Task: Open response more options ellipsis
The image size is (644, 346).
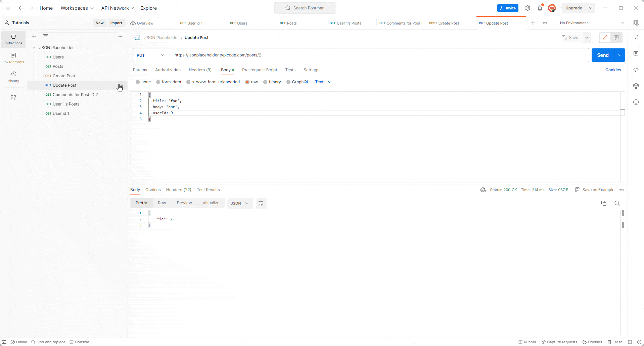Action: tap(622, 190)
